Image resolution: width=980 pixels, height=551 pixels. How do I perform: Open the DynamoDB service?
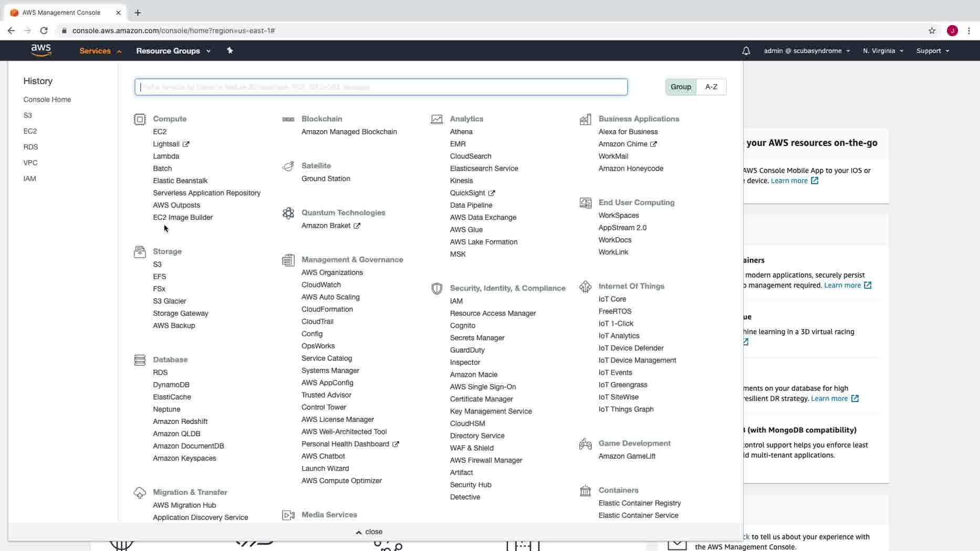171,385
